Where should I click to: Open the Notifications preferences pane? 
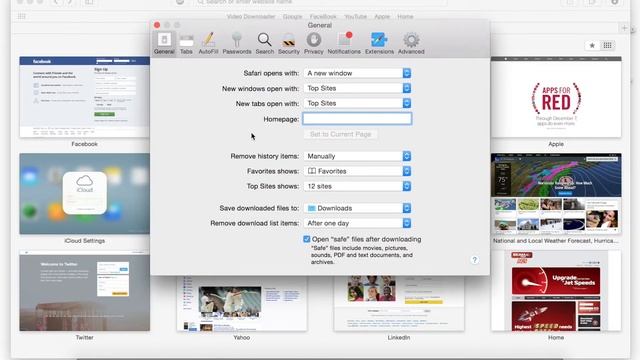coord(344,43)
